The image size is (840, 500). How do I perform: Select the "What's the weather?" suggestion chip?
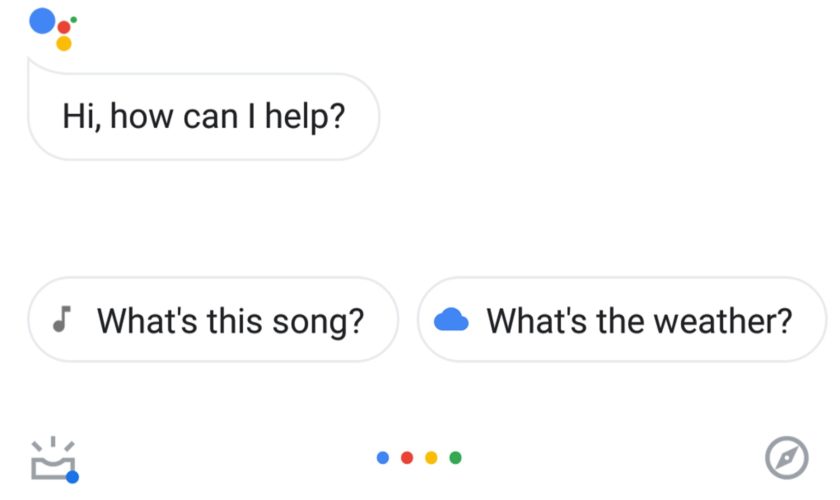pos(622,320)
